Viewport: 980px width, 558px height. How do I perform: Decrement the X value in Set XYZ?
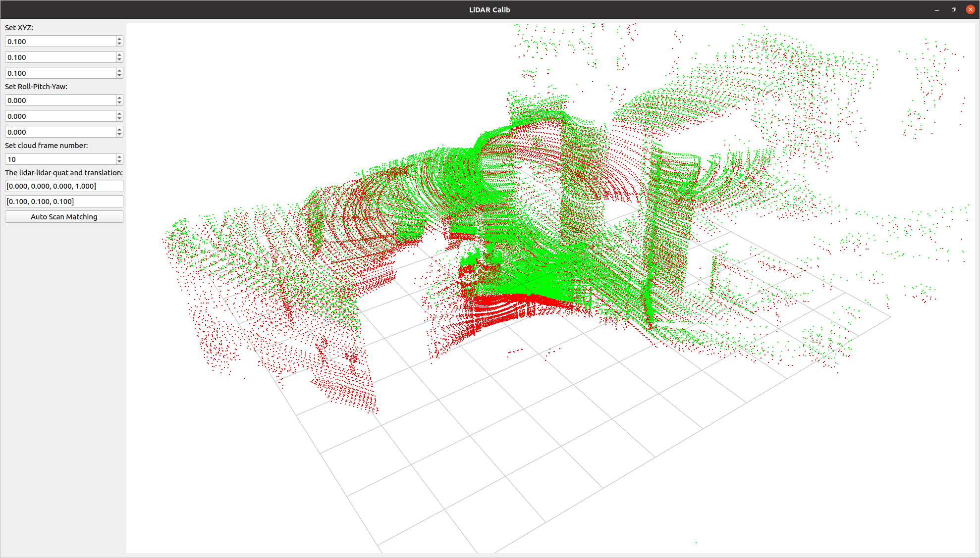119,44
